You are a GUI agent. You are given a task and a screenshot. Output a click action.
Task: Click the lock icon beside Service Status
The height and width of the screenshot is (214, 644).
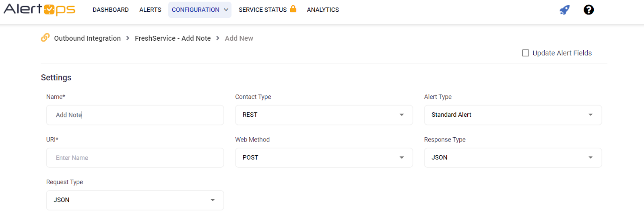[293, 9]
